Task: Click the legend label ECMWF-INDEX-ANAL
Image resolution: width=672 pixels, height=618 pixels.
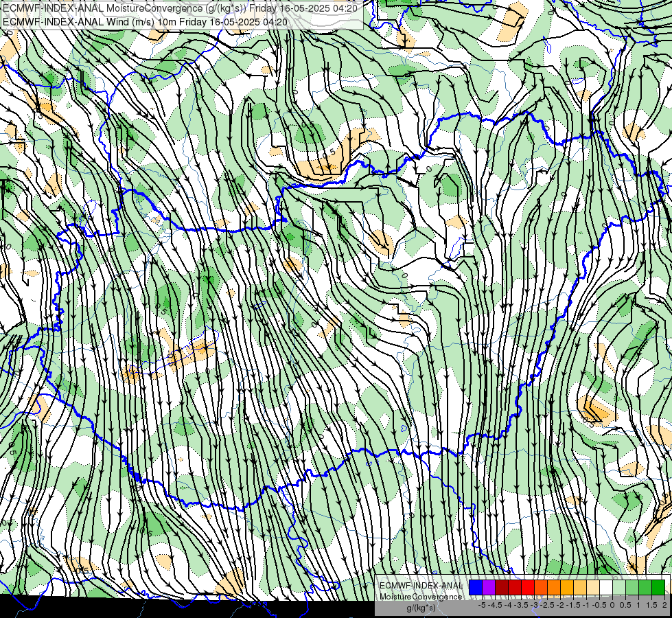Action: 421,586
